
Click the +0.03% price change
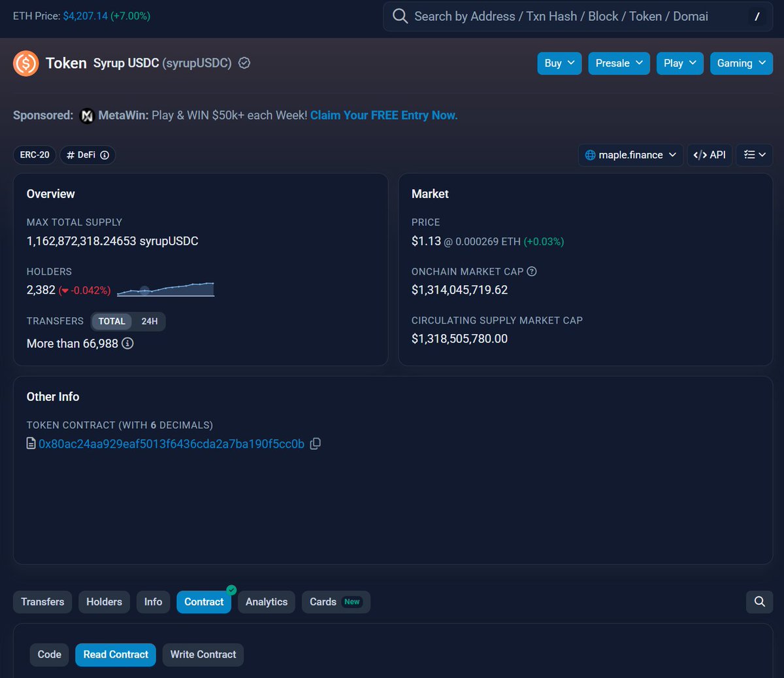click(x=544, y=241)
